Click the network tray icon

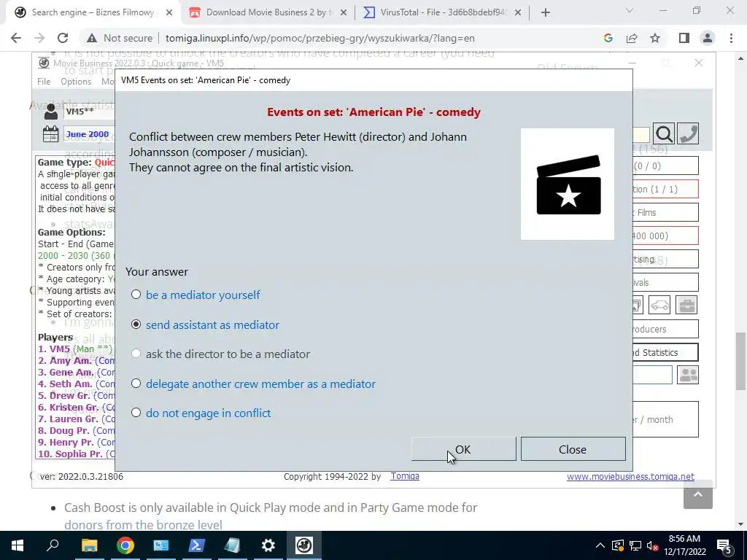click(x=635, y=545)
